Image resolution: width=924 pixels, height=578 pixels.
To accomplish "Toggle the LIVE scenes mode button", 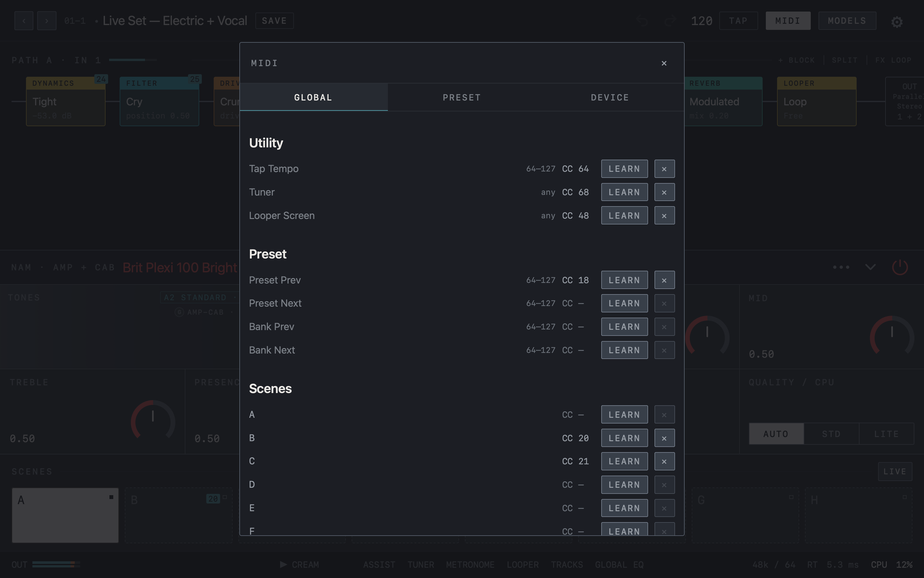I will (x=895, y=471).
